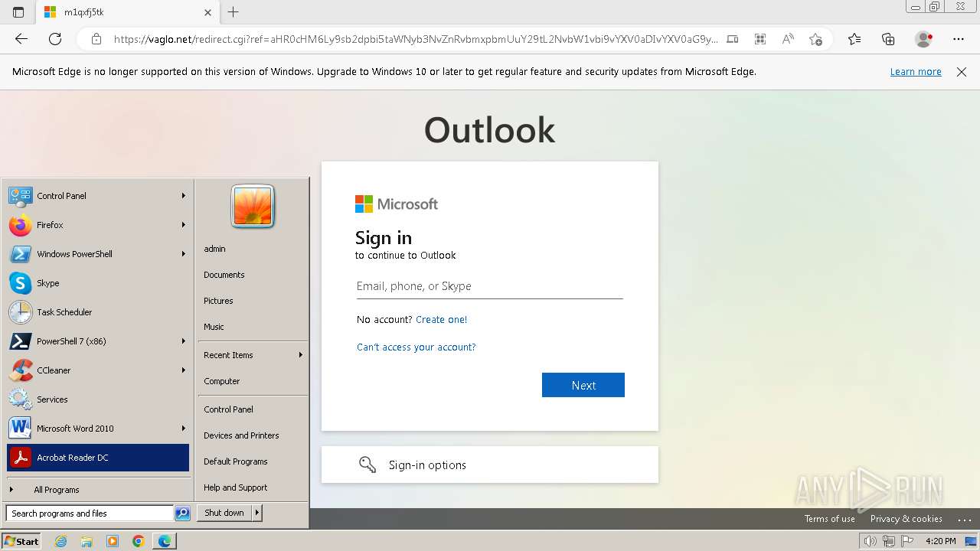This screenshot has height=551, width=980.
Task: Add this page to favorites (star plus icon)
Action: (816, 39)
